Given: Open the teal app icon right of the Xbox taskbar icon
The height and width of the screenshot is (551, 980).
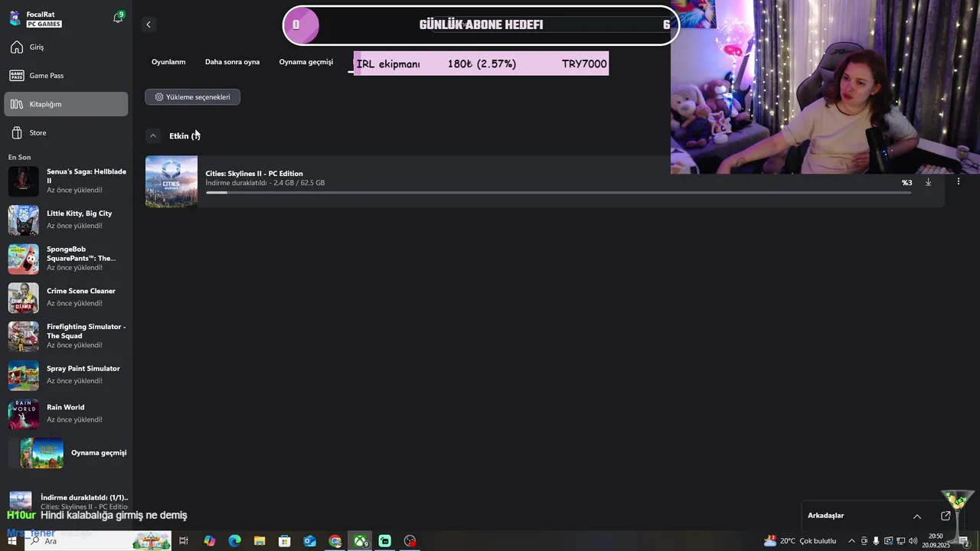Looking at the screenshot, I should (x=385, y=541).
